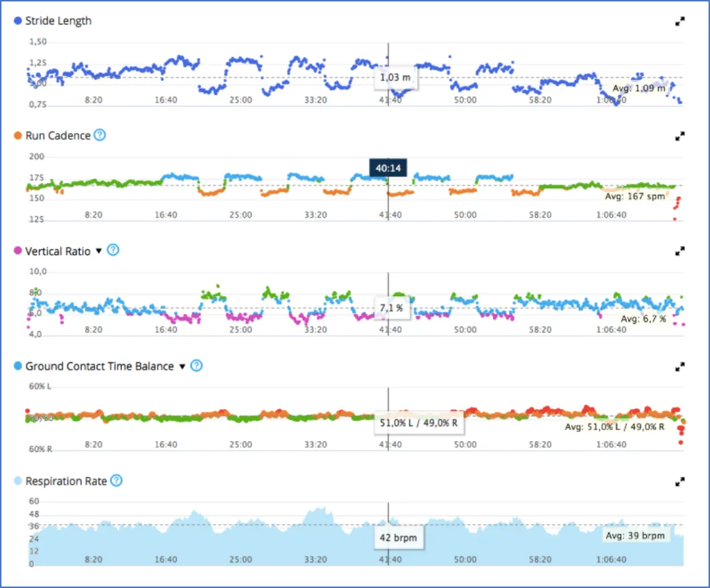Viewport: 710px width, 588px height.
Task: Click the "Avg: 39 brpm" label
Action: click(x=635, y=535)
